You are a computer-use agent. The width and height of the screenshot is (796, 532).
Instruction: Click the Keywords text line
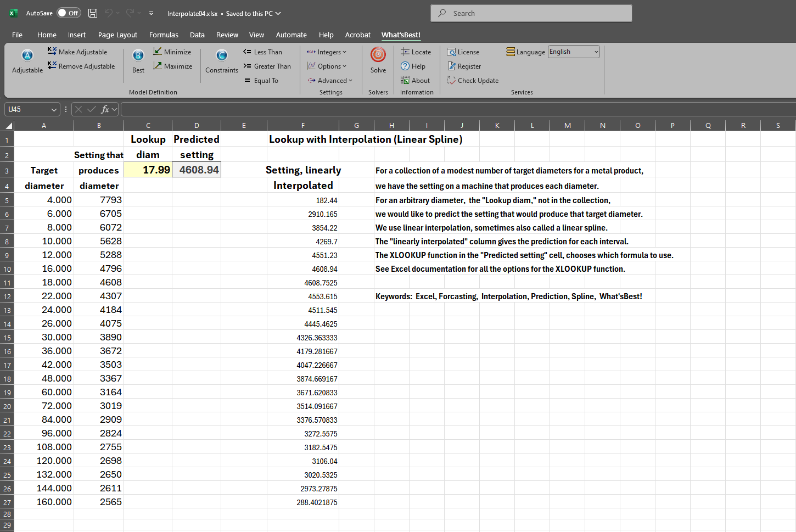[x=508, y=296]
